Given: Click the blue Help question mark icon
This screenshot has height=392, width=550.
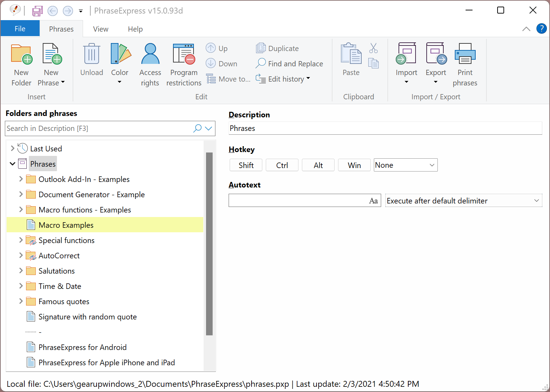Looking at the screenshot, I should (x=541, y=28).
